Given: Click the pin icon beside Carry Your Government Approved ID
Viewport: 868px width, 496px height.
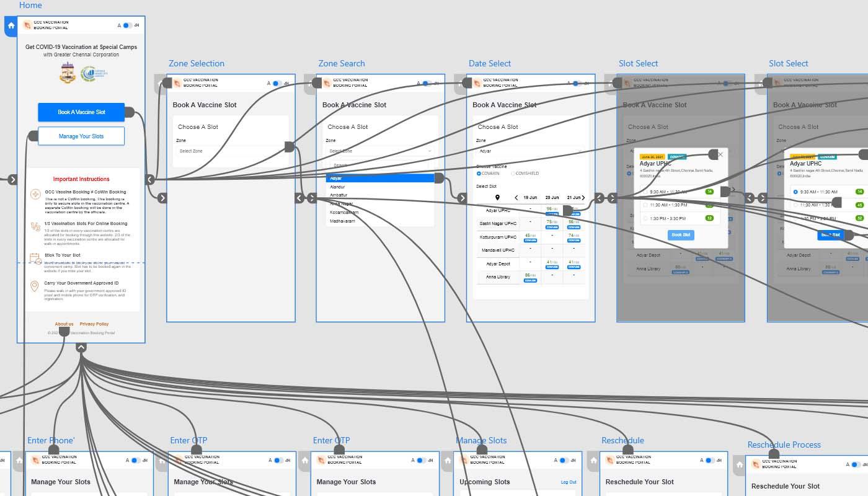Looking at the screenshot, I should [35, 286].
